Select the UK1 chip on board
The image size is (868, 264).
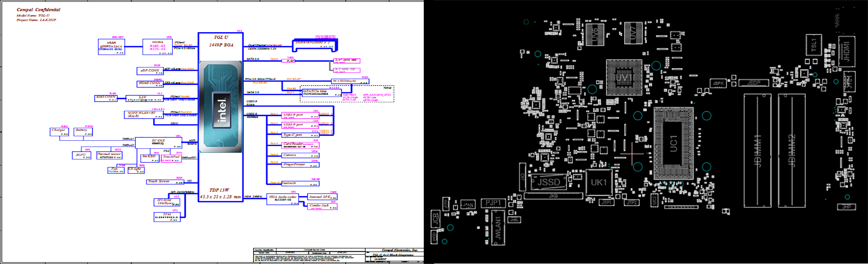click(599, 182)
